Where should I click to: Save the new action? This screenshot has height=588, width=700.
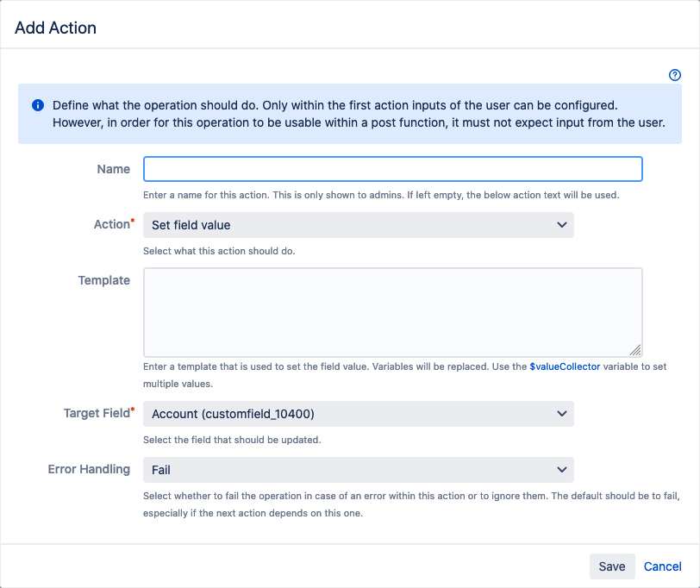coord(612,566)
